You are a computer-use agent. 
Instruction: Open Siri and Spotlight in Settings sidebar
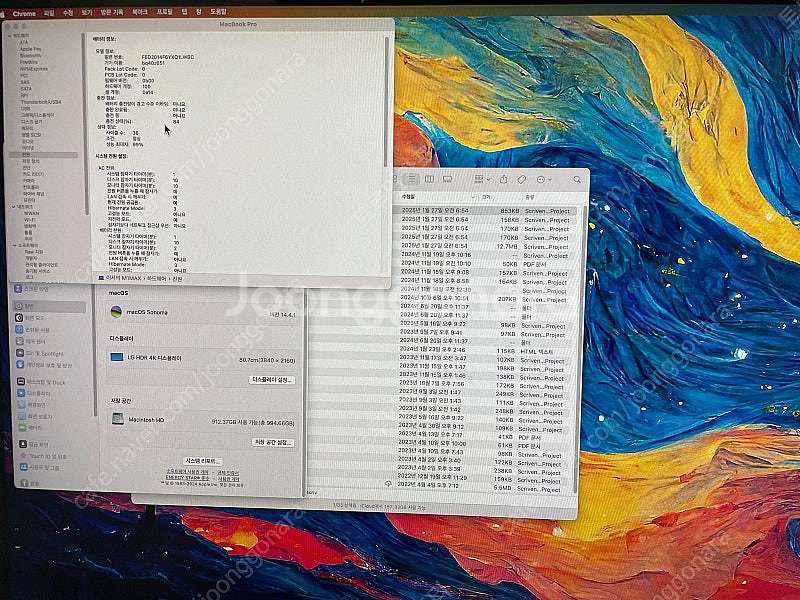pos(41,353)
